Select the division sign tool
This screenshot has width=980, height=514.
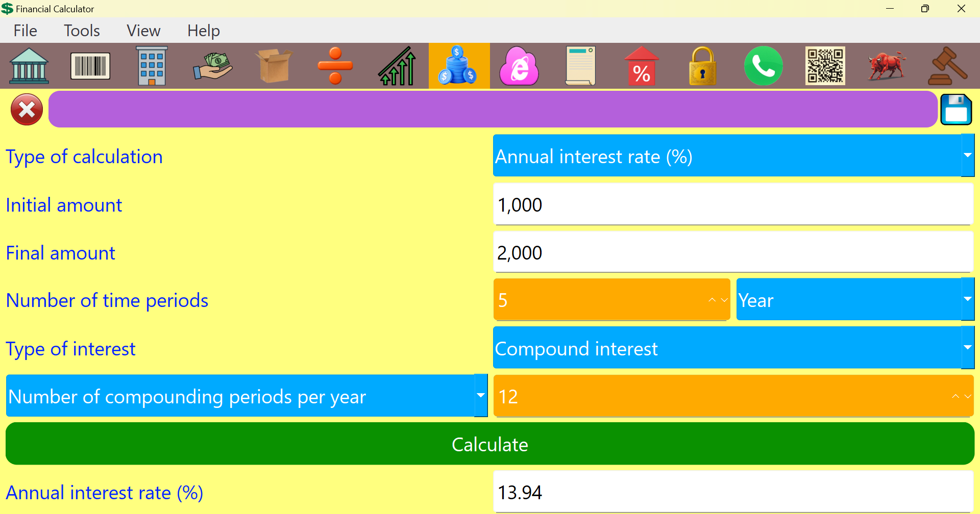tap(335, 66)
